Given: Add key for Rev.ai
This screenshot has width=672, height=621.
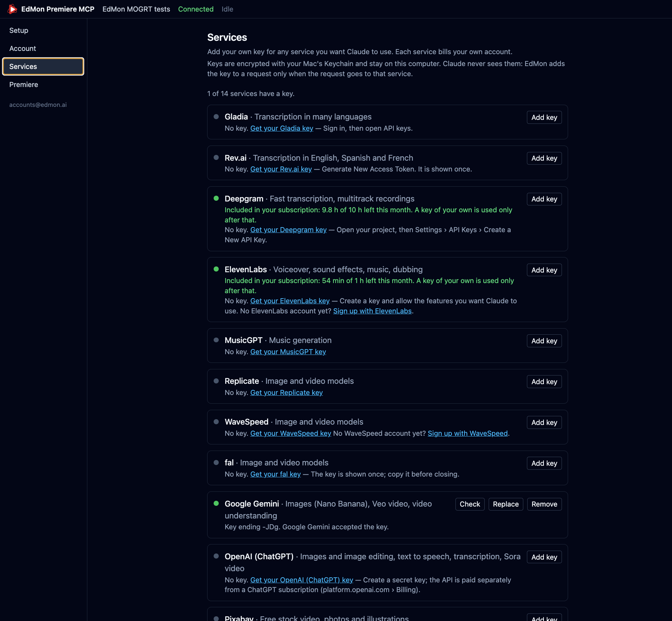Looking at the screenshot, I should tap(544, 158).
